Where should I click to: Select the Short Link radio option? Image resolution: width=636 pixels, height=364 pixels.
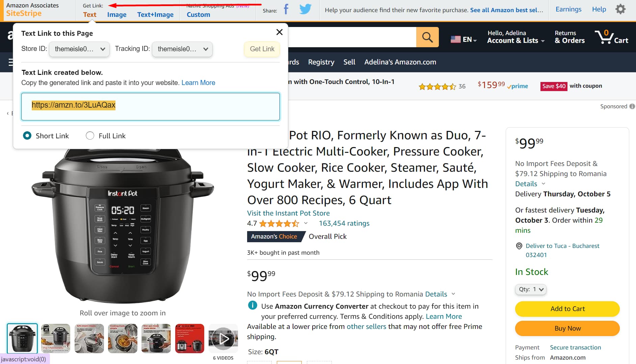point(27,136)
